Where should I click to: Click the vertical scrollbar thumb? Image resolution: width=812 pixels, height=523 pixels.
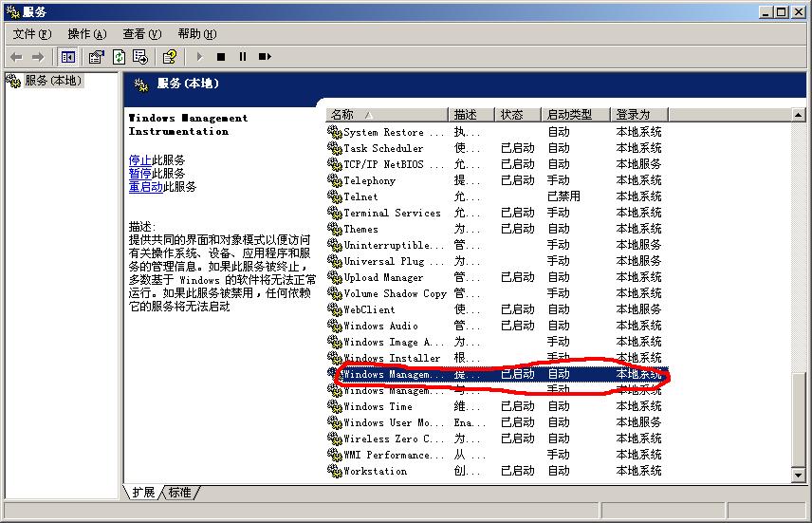point(798,419)
